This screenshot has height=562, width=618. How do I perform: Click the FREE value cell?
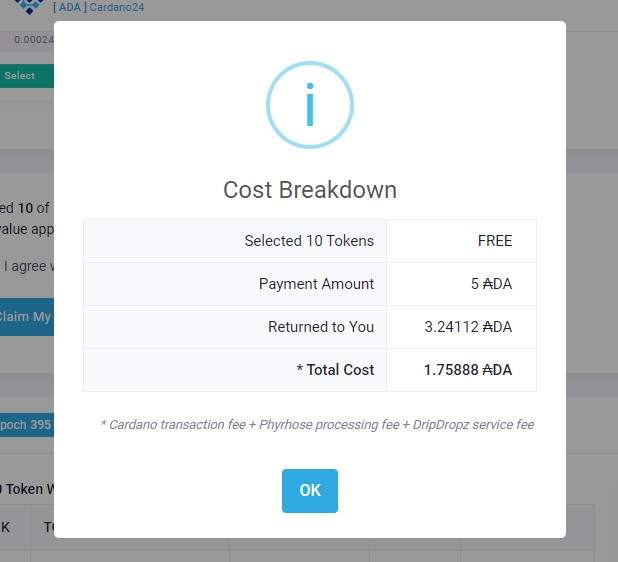point(494,241)
